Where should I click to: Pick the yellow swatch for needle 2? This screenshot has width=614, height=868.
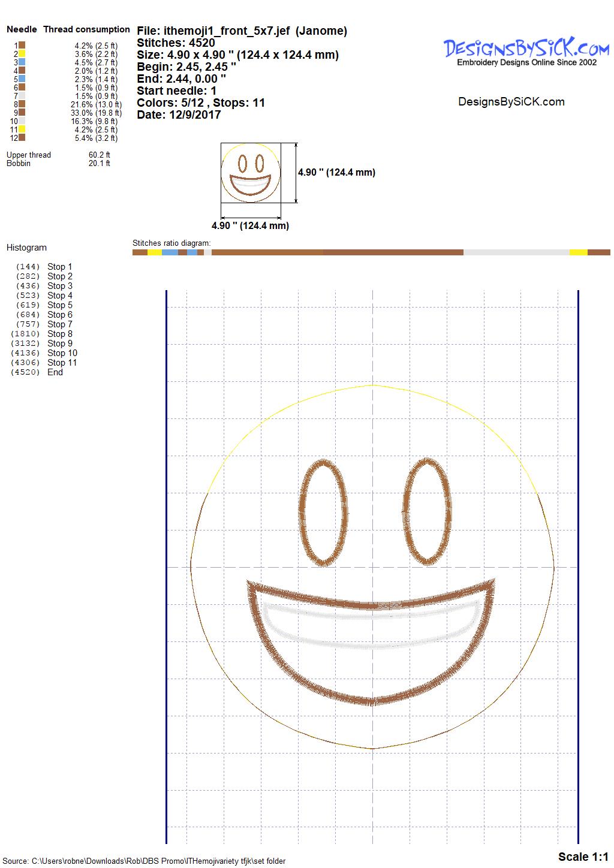[22, 53]
